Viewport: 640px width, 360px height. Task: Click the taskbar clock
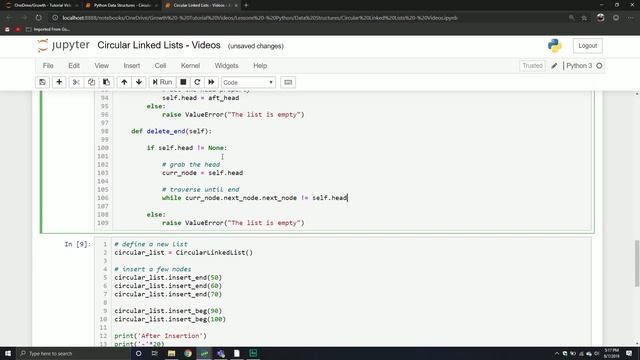611,353
